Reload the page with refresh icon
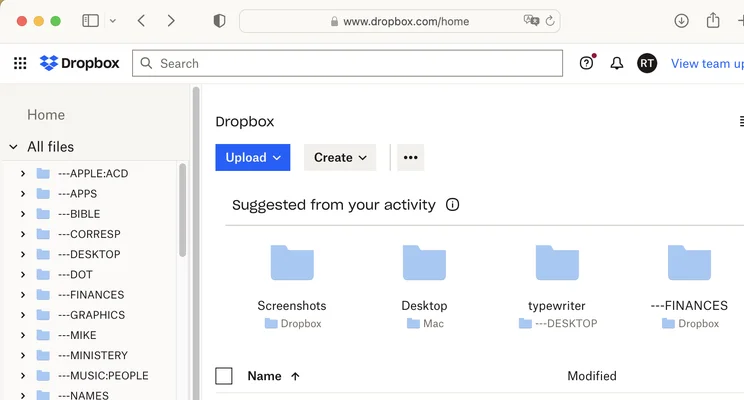Image resolution: width=744 pixels, height=400 pixels. pos(550,21)
